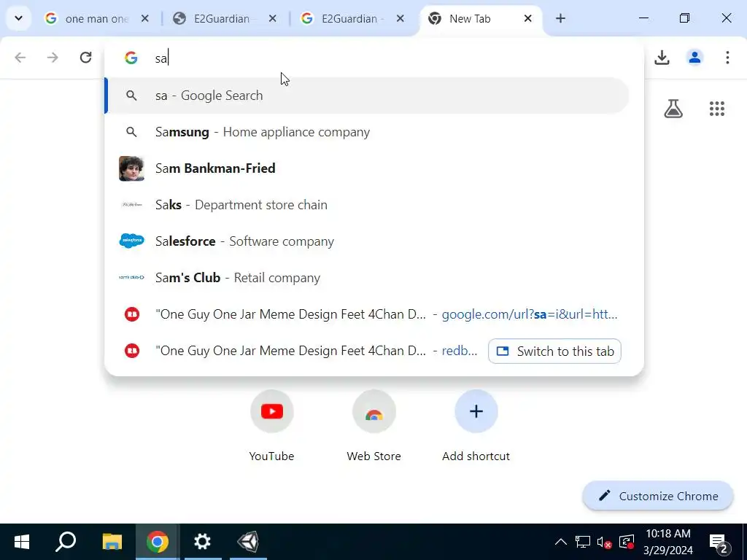747x560 pixels.
Task: Open the clock showing 10:18 AM
Action: point(668,542)
